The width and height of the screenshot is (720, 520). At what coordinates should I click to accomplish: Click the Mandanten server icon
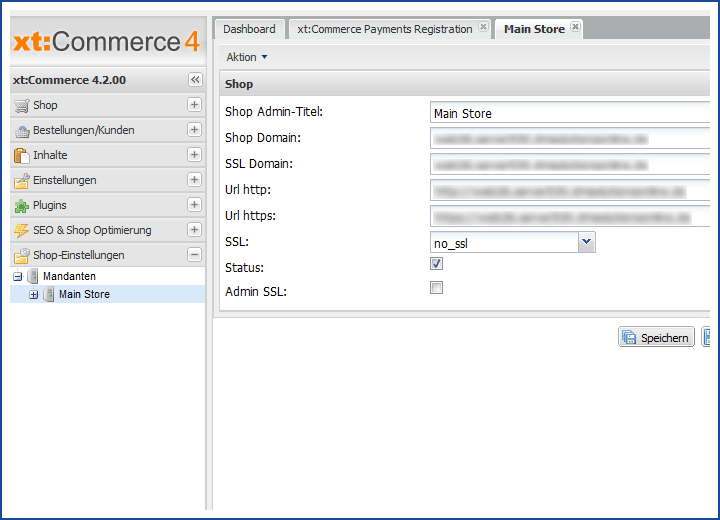click(x=33, y=276)
